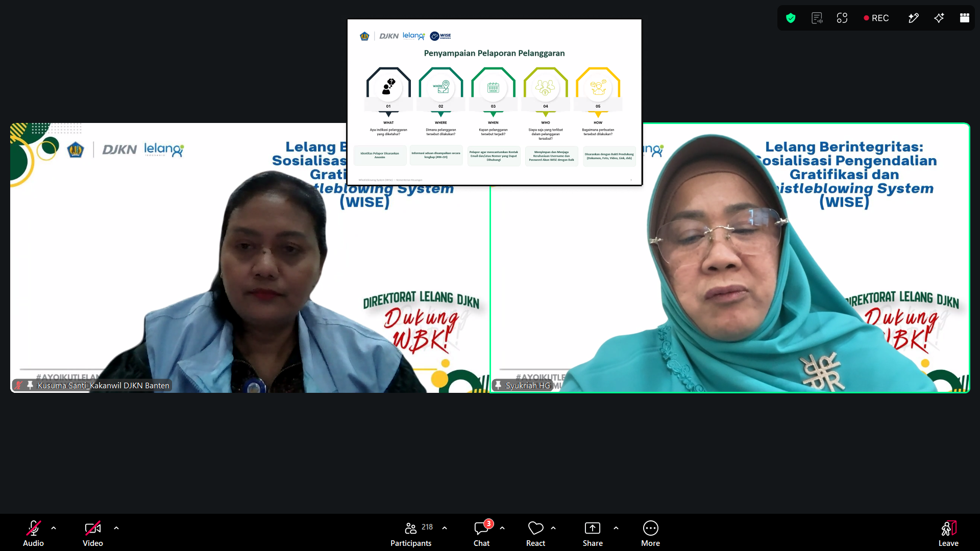Expand audio options chevron
The width and height of the screenshot is (980, 551).
54,528
